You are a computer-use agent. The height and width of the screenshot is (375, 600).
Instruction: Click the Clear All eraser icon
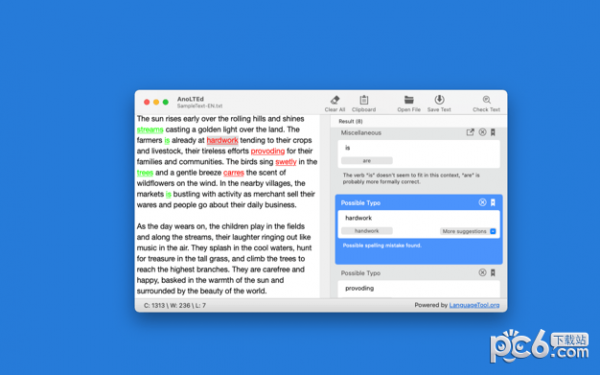tap(335, 100)
